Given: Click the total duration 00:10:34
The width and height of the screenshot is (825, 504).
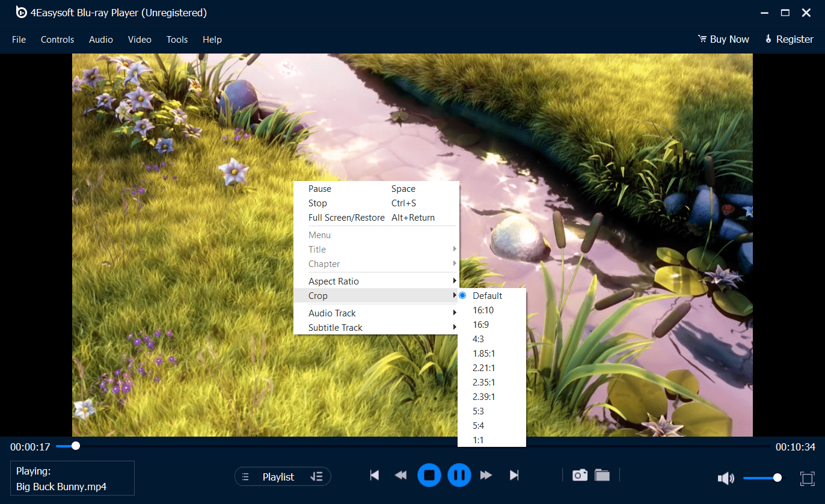Looking at the screenshot, I should pyautogui.click(x=795, y=447).
